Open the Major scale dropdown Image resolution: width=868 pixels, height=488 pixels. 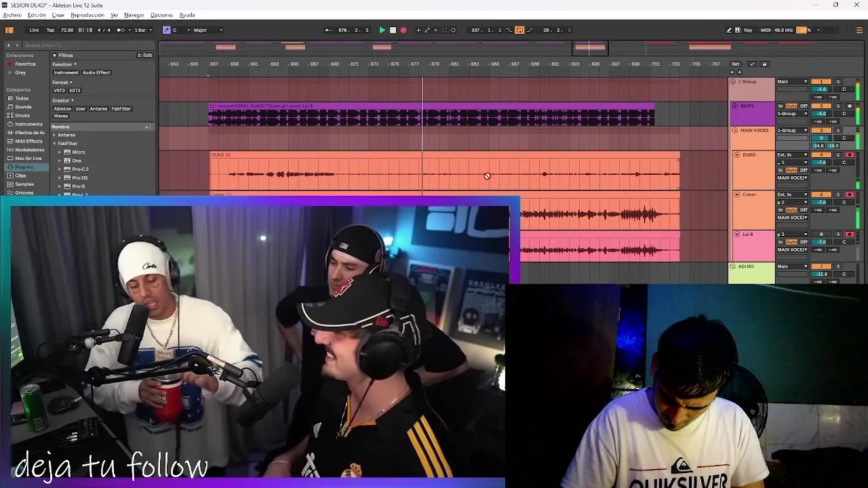coord(208,30)
